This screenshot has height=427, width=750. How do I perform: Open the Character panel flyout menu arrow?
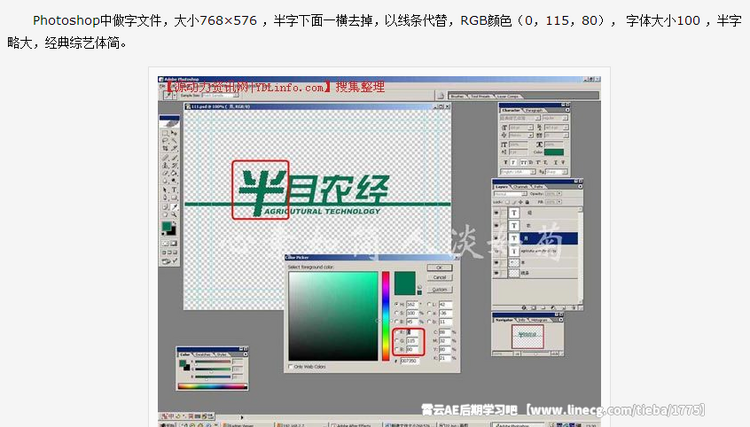(567, 109)
